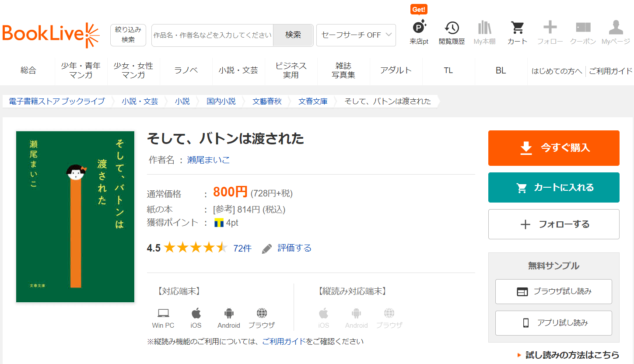Screen dimensions: 634x364
Task: Add book with カートに入れる button
Action: pos(553,188)
